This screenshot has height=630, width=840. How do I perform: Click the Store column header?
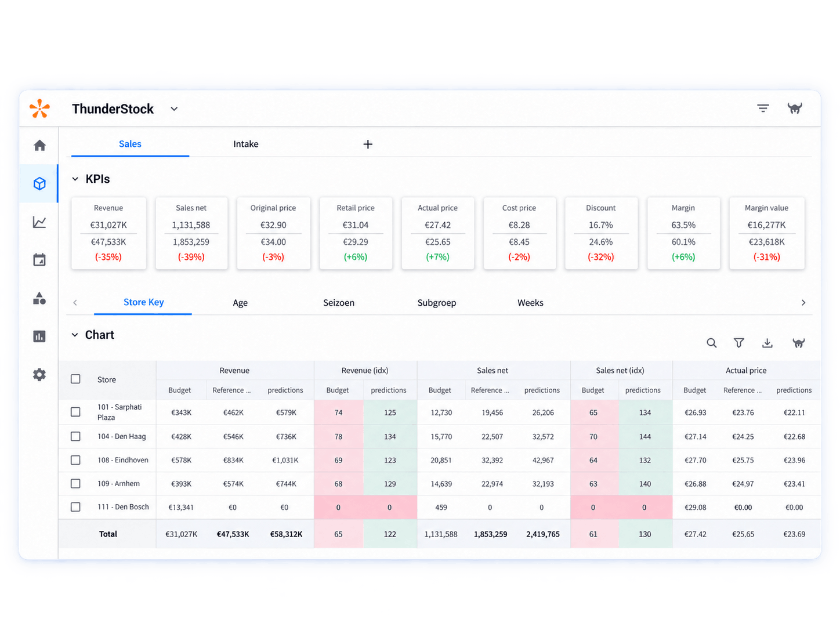(107, 379)
